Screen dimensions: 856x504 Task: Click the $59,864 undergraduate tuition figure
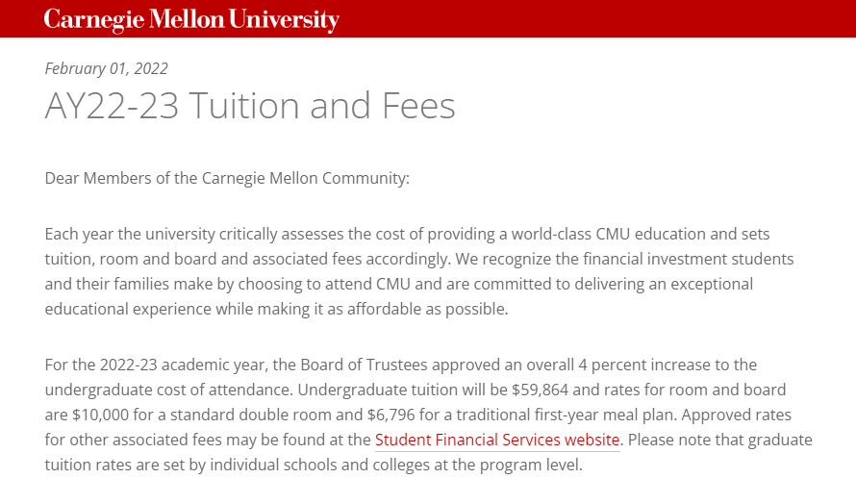pyautogui.click(x=540, y=390)
